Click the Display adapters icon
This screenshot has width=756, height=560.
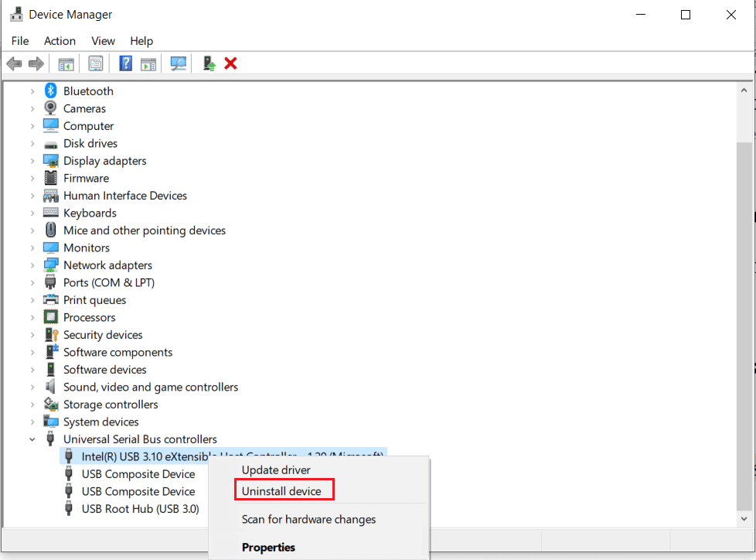(50, 160)
